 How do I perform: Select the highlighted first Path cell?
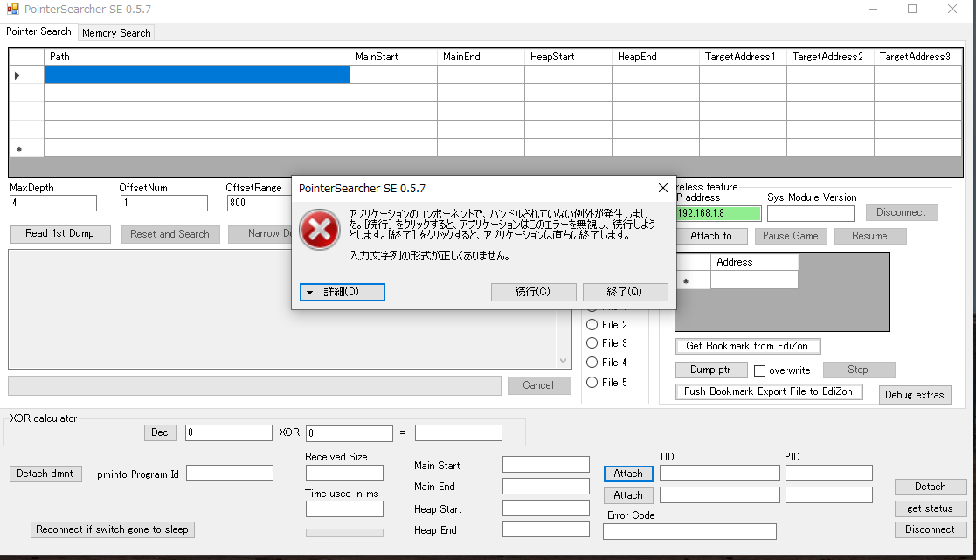197,74
